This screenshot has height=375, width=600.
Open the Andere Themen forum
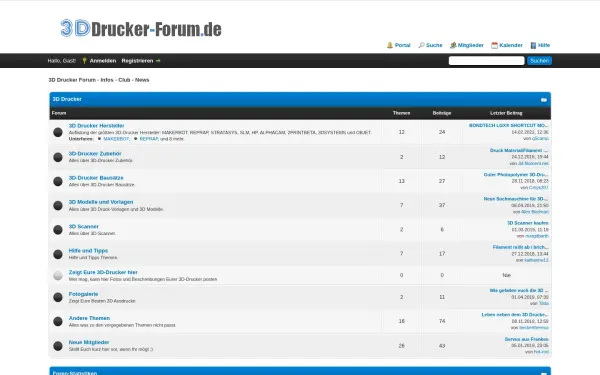89,318
